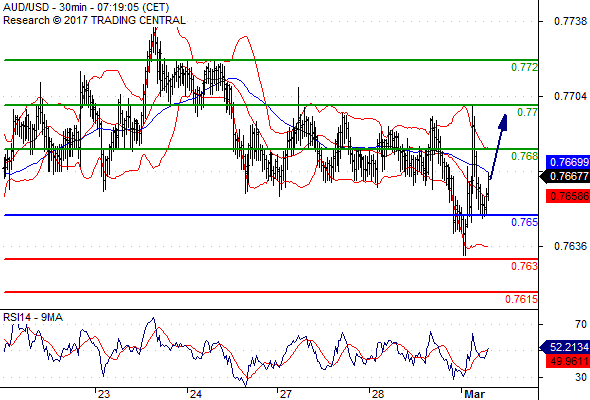Click the RSI14 - 9MA indicator title

pyautogui.click(x=33, y=318)
